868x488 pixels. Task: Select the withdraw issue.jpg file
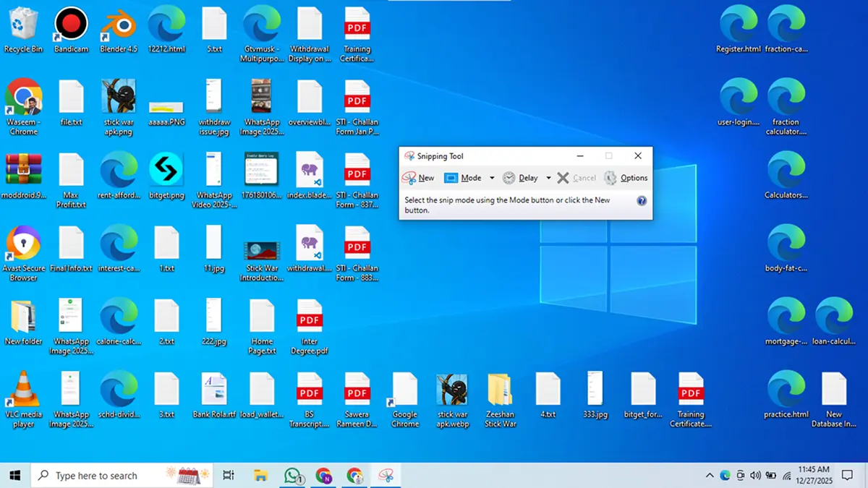pyautogui.click(x=214, y=107)
